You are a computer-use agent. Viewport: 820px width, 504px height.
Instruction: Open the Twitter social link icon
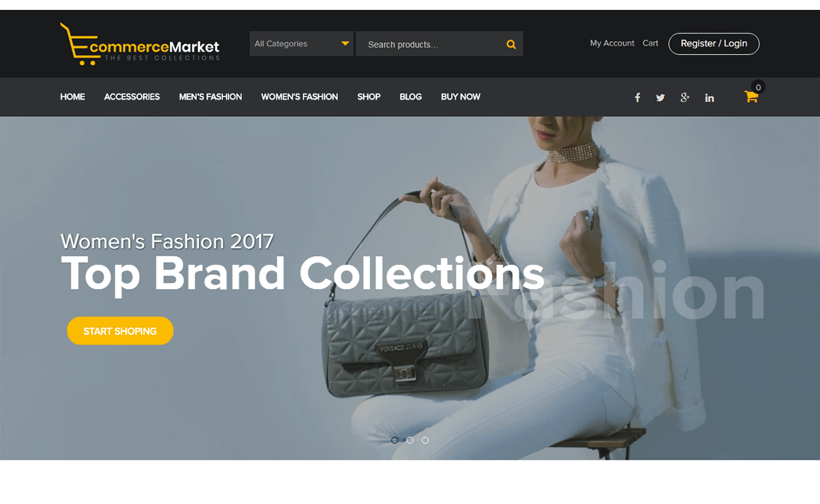[661, 97]
